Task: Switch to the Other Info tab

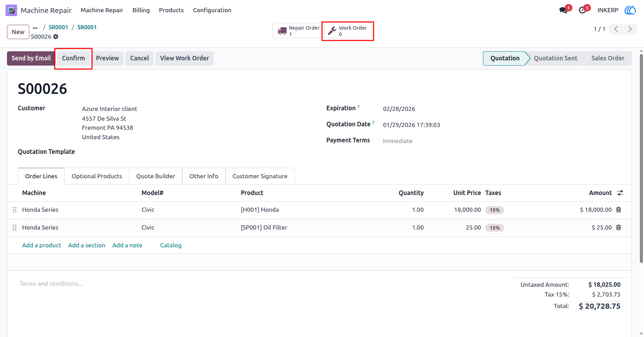Action: (204, 176)
